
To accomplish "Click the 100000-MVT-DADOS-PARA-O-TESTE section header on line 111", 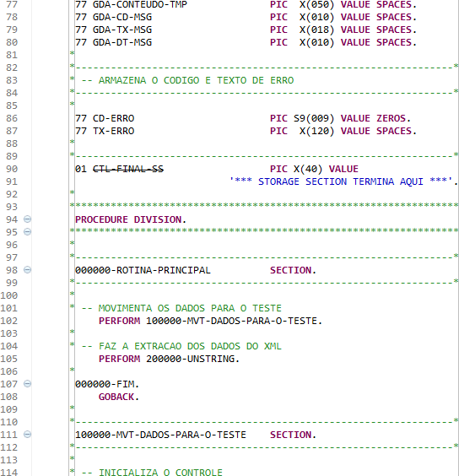I will point(160,435).
